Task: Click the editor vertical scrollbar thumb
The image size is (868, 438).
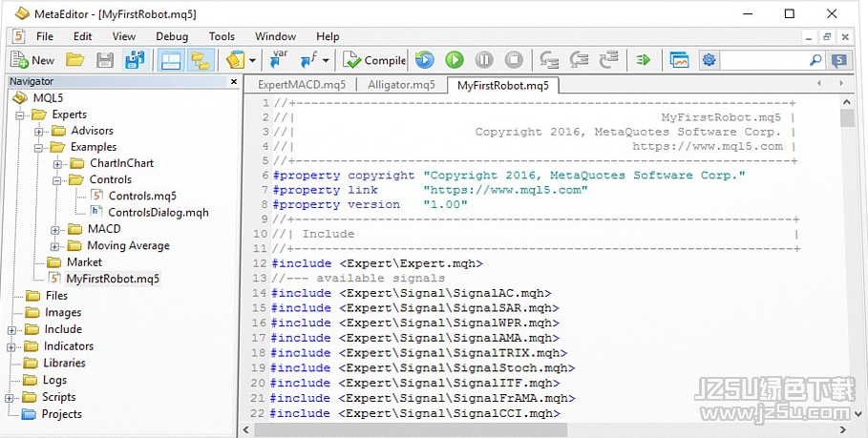Action: pyautogui.click(x=846, y=117)
